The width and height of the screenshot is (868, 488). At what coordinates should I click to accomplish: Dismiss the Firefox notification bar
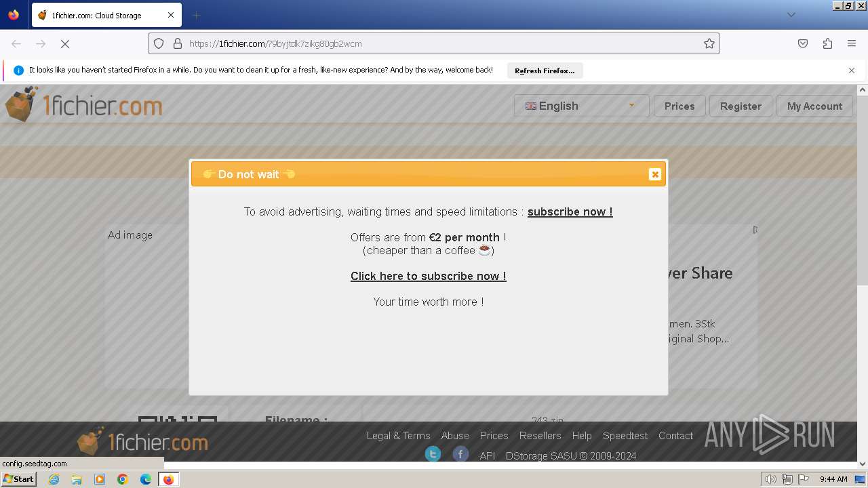pos(852,70)
